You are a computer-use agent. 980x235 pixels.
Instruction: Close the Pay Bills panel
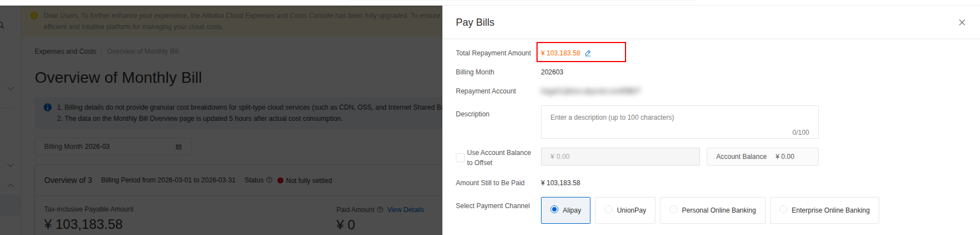point(962,22)
